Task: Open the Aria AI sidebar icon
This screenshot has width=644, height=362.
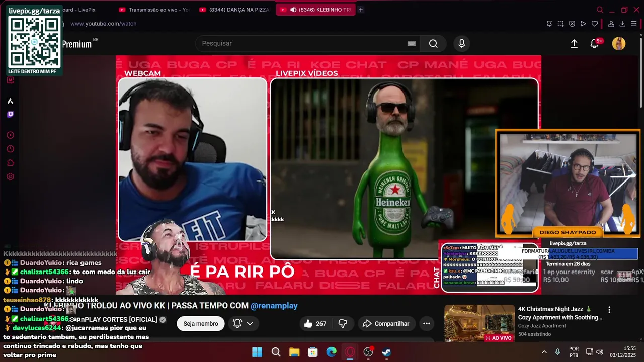Action: [x=10, y=101]
